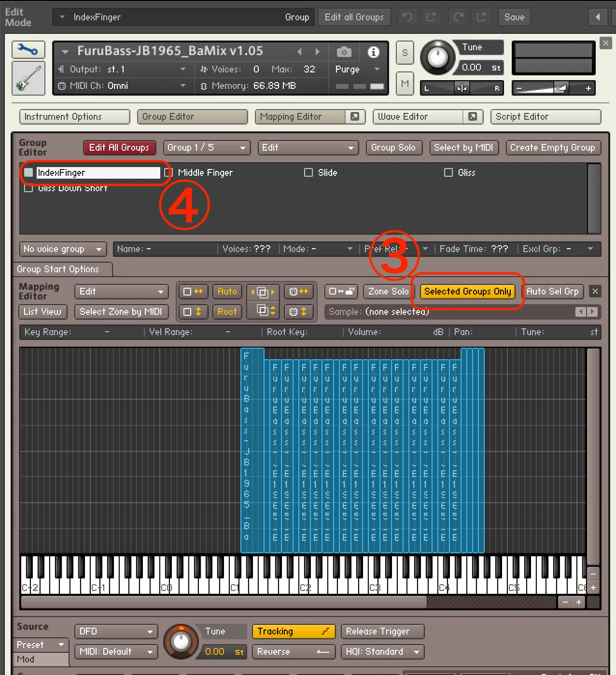
Task: Click the mapping grid horizontal scrollbar
Action: tap(224, 602)
